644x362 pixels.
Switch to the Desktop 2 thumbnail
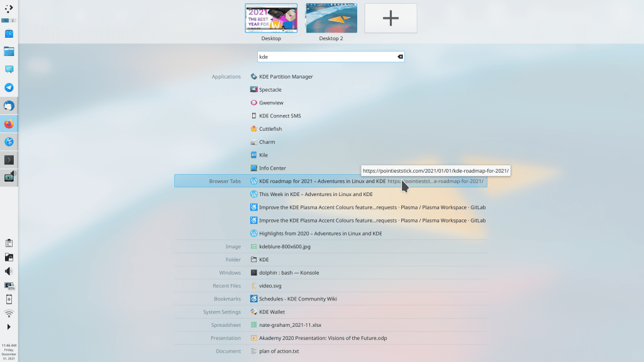(331, 18)
